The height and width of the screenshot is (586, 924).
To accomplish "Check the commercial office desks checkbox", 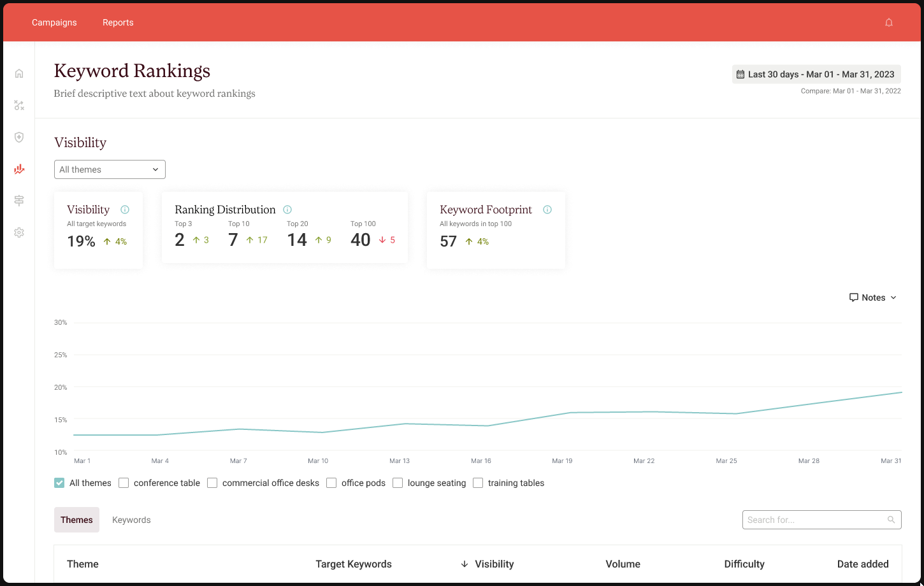I will [x=212, y=483].
